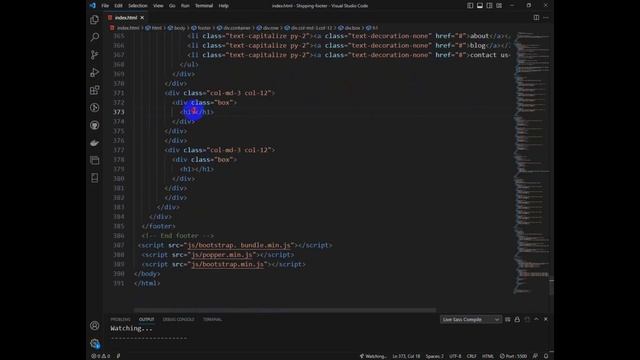Click line number 377 in gutter
The width and height of the screenshot is (640, 360).
coord(119,150)
